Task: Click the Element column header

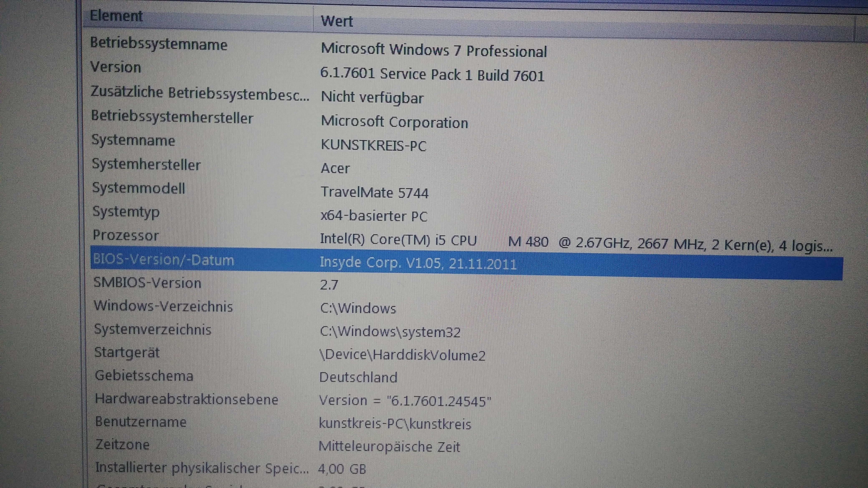Action: coord(116,16)
